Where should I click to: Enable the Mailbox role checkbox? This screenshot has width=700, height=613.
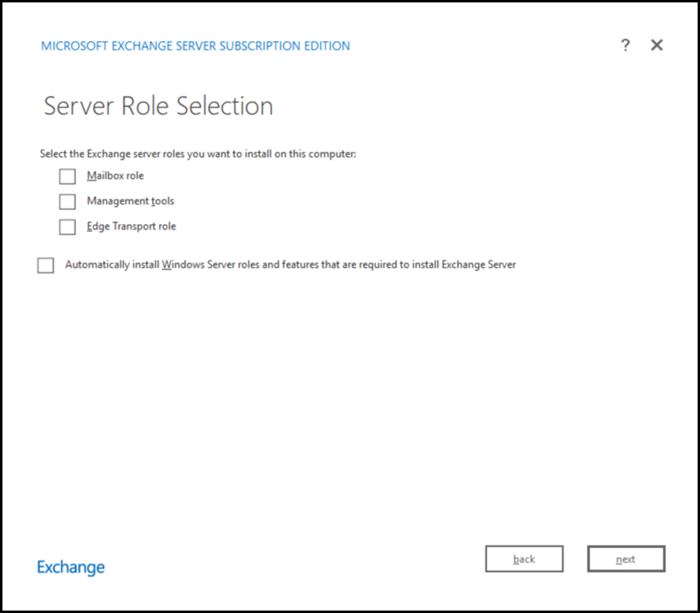[67, 177]
